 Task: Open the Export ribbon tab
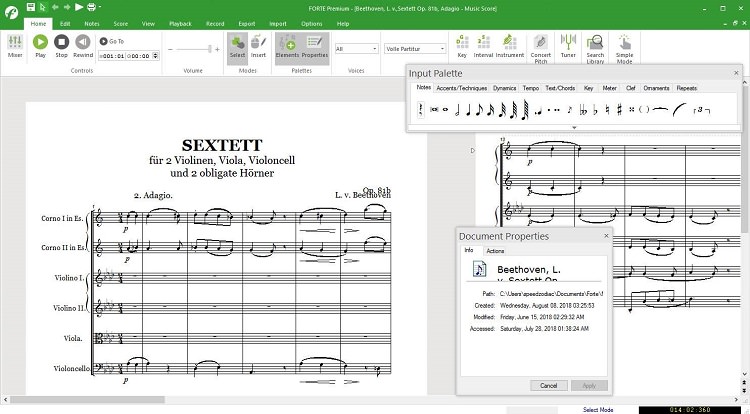tap(247, 23)
